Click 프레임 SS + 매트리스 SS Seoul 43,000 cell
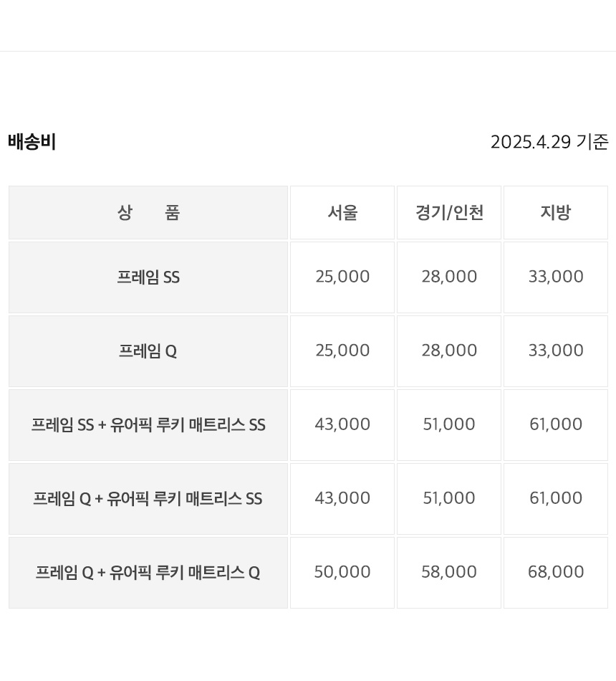The image size is (616, 681). (342, 424)
